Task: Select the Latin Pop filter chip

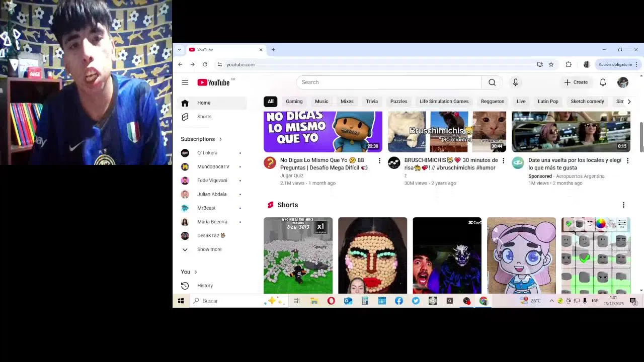Action: pos(548,102)
